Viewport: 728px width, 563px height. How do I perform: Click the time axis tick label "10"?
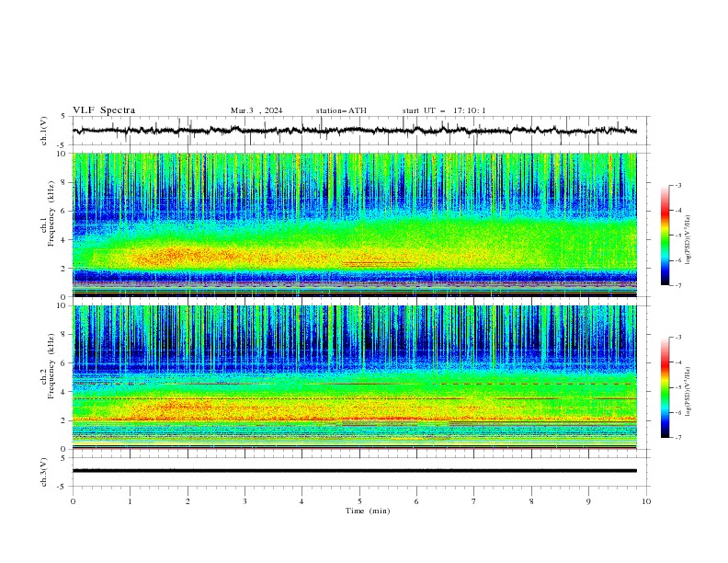(x=646, y=501)
